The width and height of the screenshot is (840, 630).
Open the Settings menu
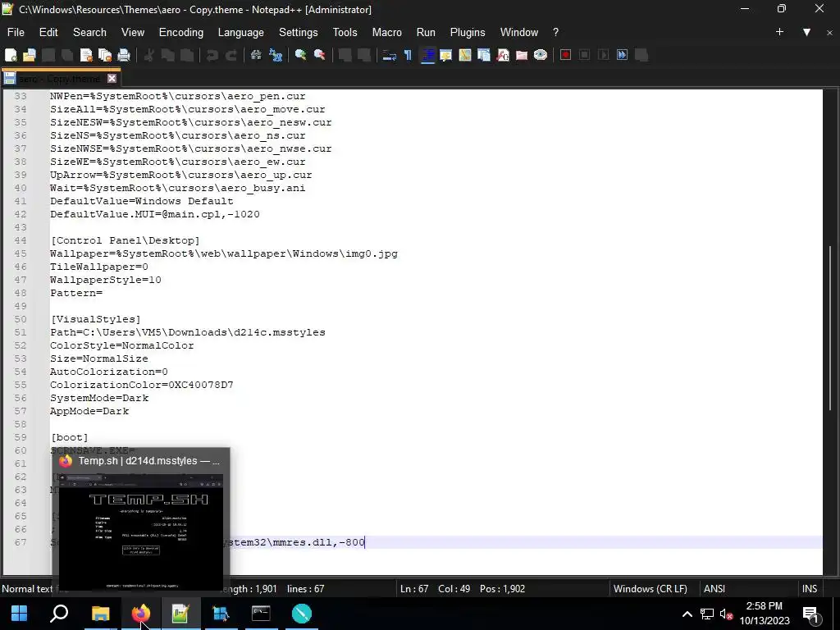click(298, 32)
